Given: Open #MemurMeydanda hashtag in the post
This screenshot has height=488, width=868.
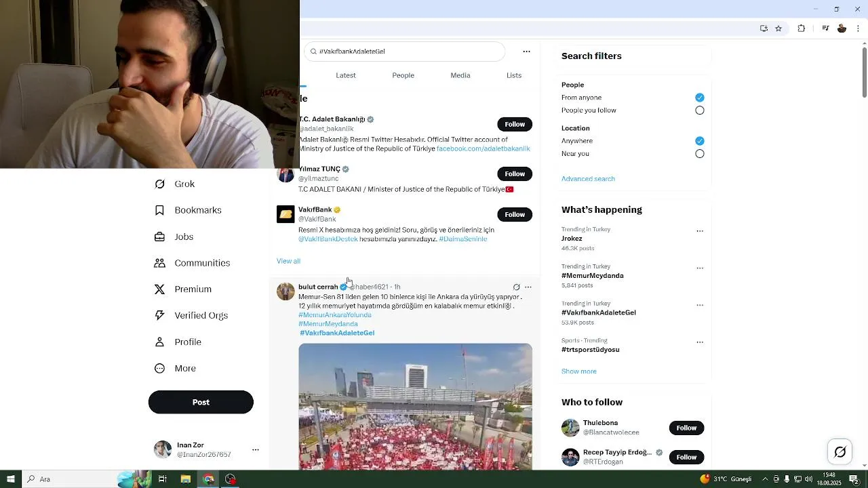Looking at the screenshot, I should pos(328,324).
